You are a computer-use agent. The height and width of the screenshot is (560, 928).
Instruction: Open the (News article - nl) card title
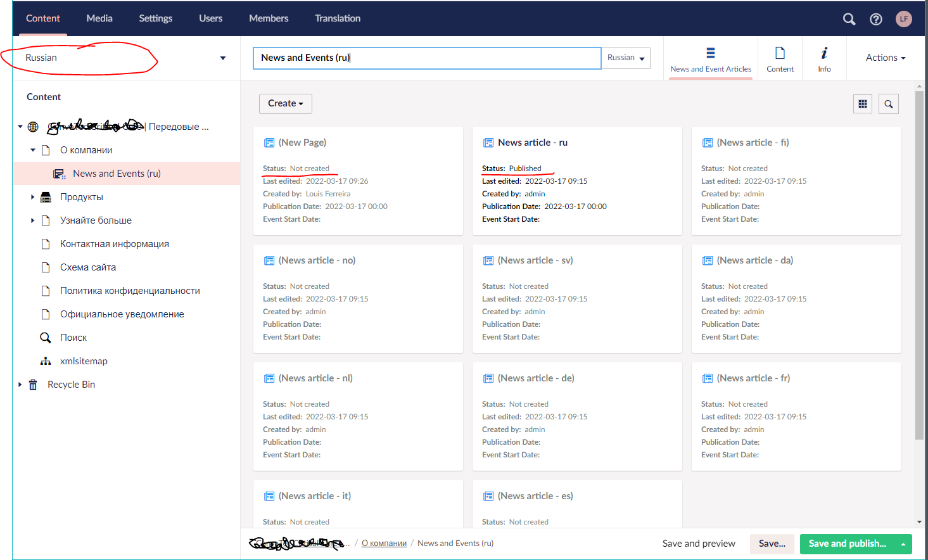(315, 378)
